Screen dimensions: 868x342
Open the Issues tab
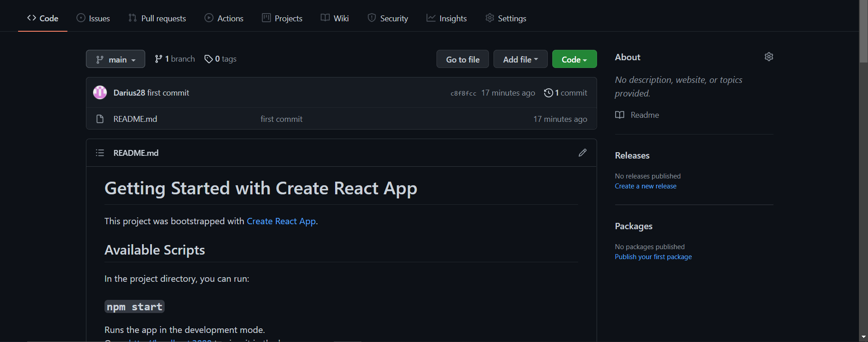[93, 18]
